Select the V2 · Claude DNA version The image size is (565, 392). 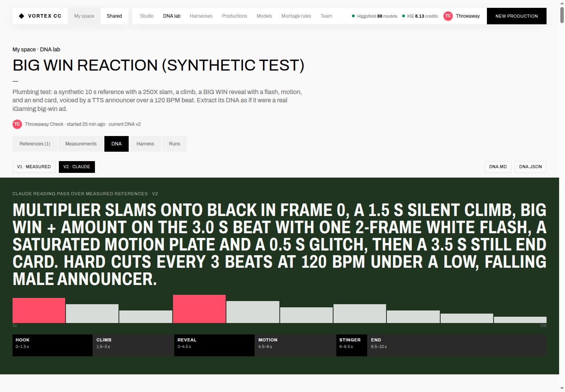click(x=77, y=167)
